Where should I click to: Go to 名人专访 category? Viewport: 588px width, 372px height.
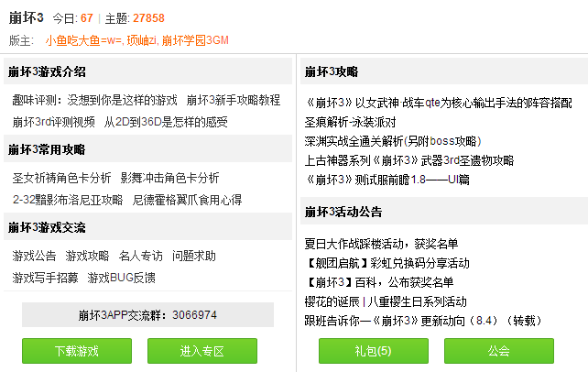pos(140,256)
